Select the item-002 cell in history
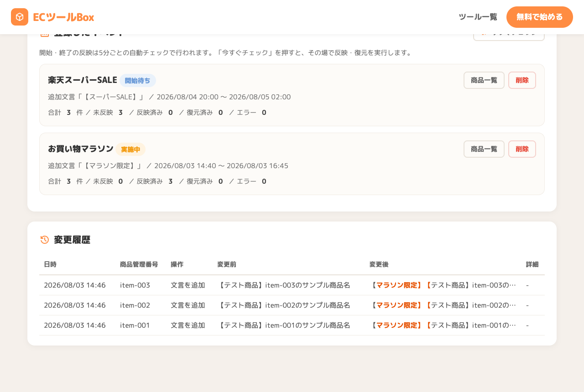The height and width of the screenshot is (392, 584). tap(135, 305)
